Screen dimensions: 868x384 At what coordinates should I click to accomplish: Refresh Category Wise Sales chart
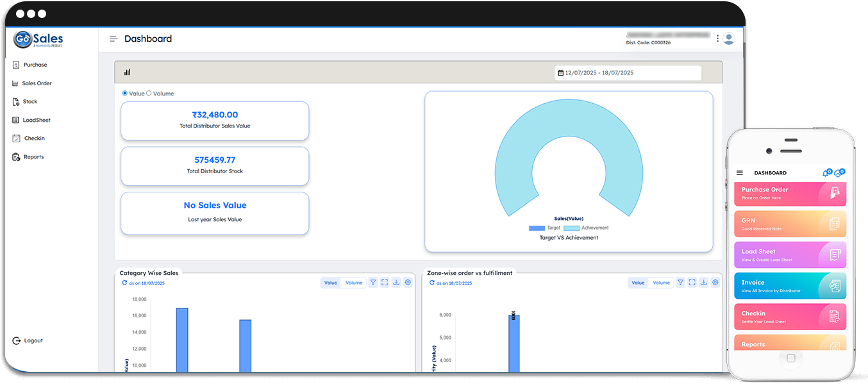(125, 283)
